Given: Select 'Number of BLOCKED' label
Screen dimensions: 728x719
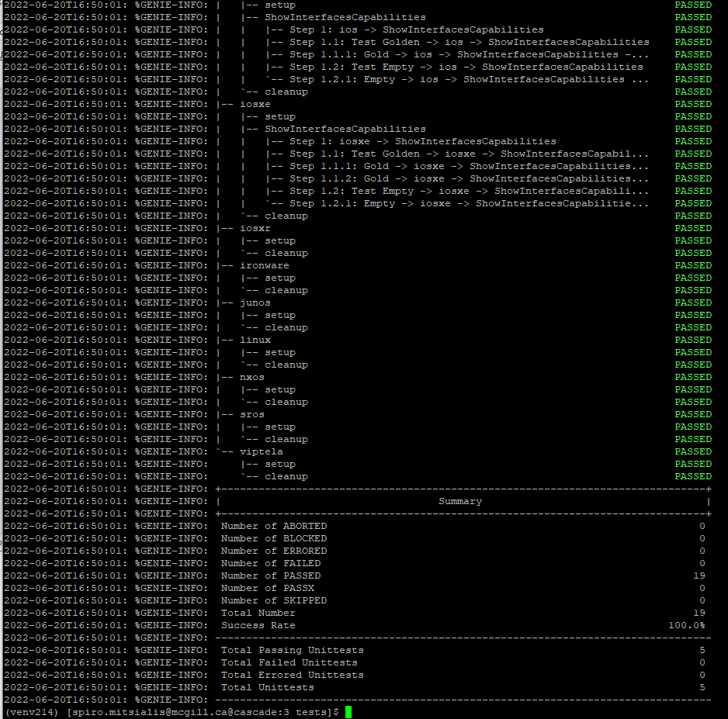Looking at the screenshot, I should (274, 538).
